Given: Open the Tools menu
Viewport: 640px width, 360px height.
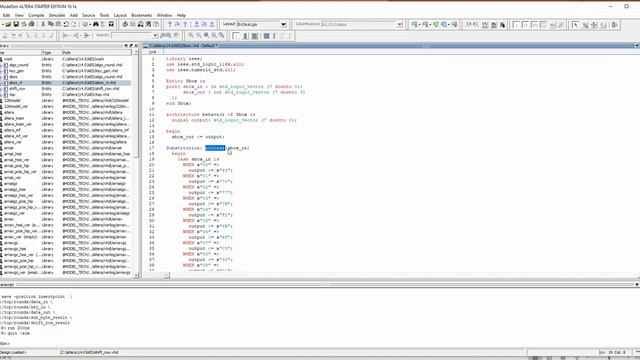Looking at the screenshot, I should pos(104,15).
